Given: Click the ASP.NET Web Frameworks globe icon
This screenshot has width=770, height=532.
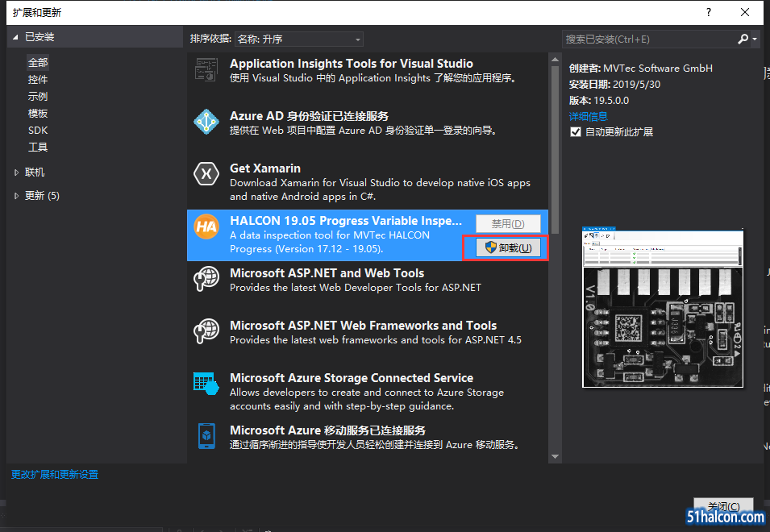Looking at the screenshot, I should click(206, 331).
